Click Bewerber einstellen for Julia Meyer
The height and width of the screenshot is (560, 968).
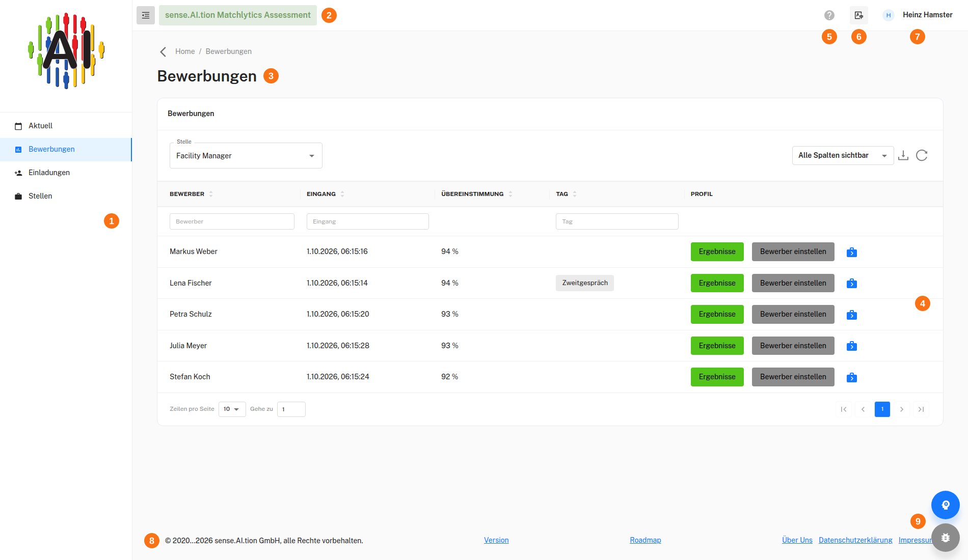pos(793,346)
